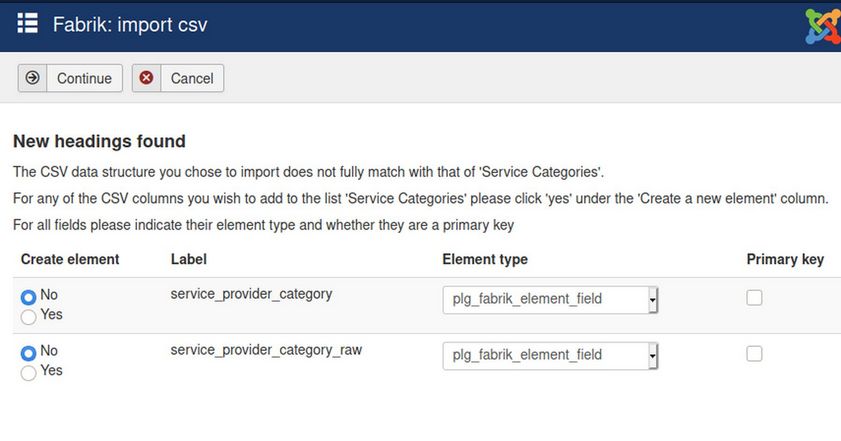Select No for service_provider_category_raw
841x441 pixels.
click(x=28, y=352)
